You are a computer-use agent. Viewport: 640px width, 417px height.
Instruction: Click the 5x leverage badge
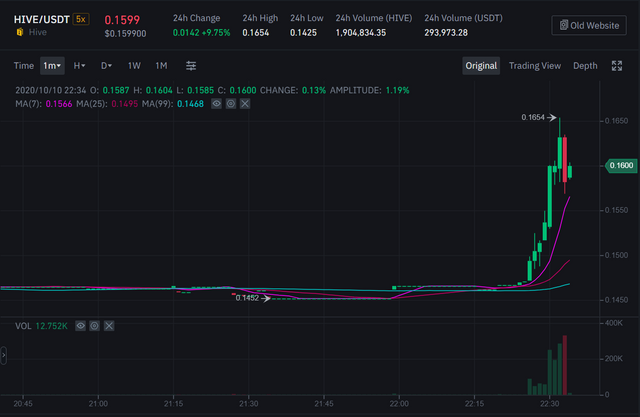(80, 19)
